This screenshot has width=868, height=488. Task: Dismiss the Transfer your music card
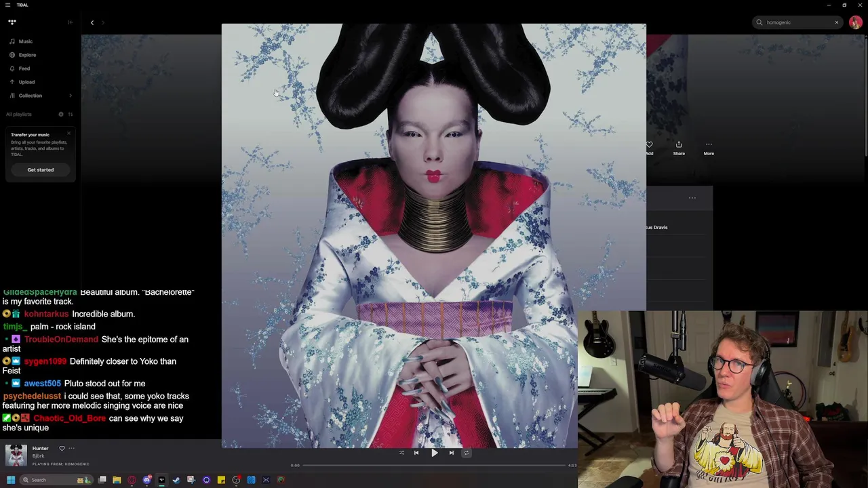(68, 133)
